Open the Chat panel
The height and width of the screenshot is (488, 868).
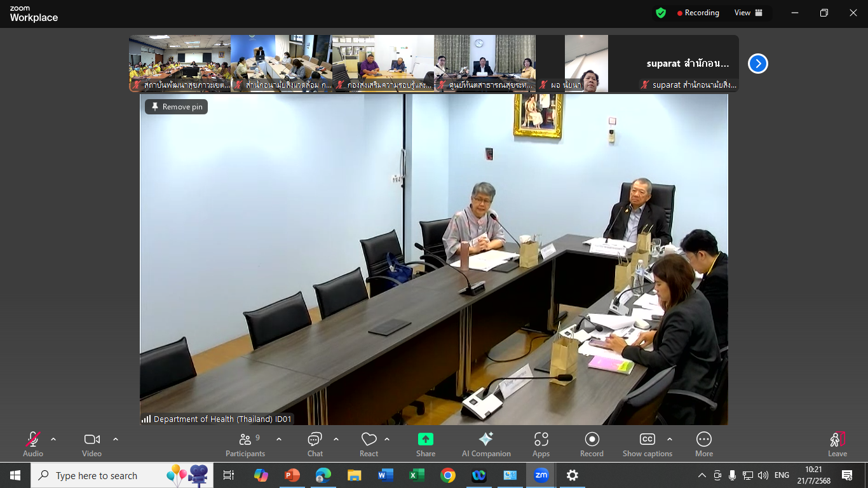pyautogui.click(x=315, y=444)
